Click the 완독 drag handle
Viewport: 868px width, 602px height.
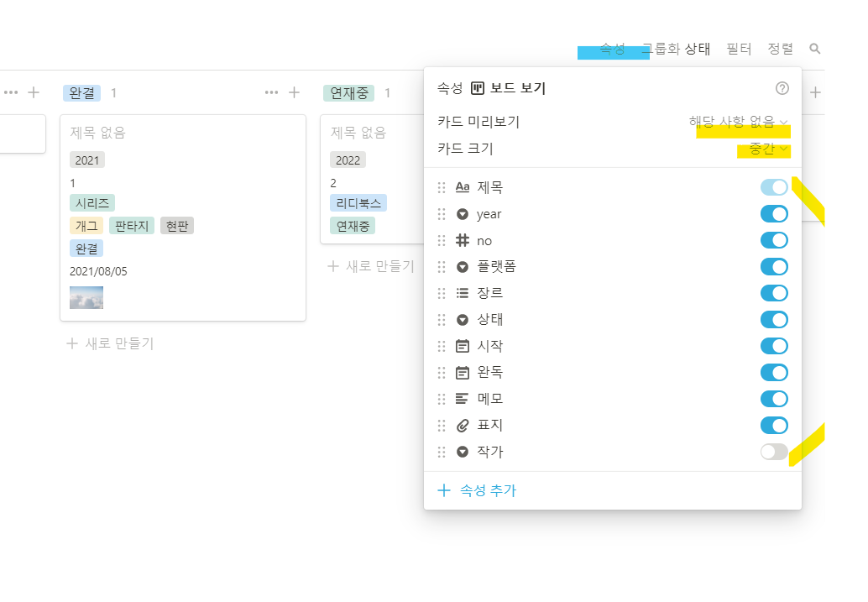442,373
